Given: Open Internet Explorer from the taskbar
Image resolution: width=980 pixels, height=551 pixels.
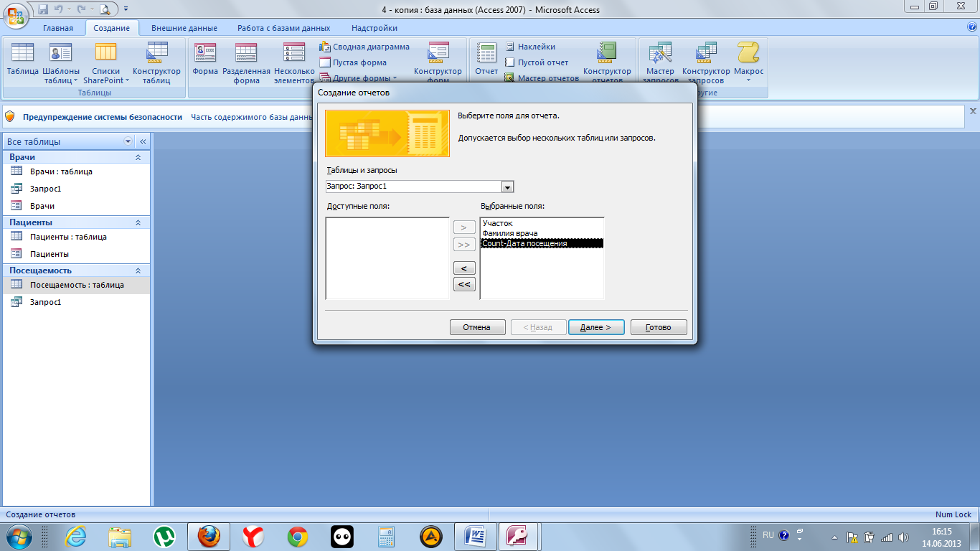Looking at the screenshot, I should pyautogui.click(x=75, y=536).
